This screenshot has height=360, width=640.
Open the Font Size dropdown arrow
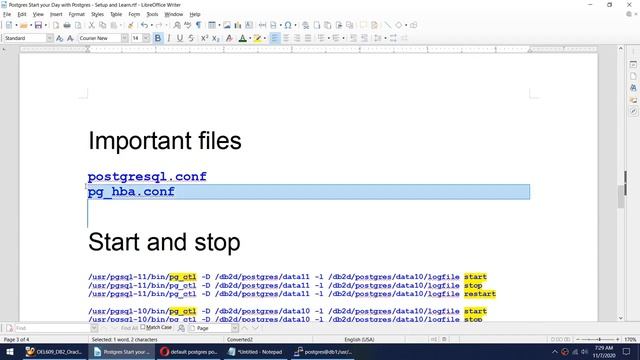tap(146, 38)
